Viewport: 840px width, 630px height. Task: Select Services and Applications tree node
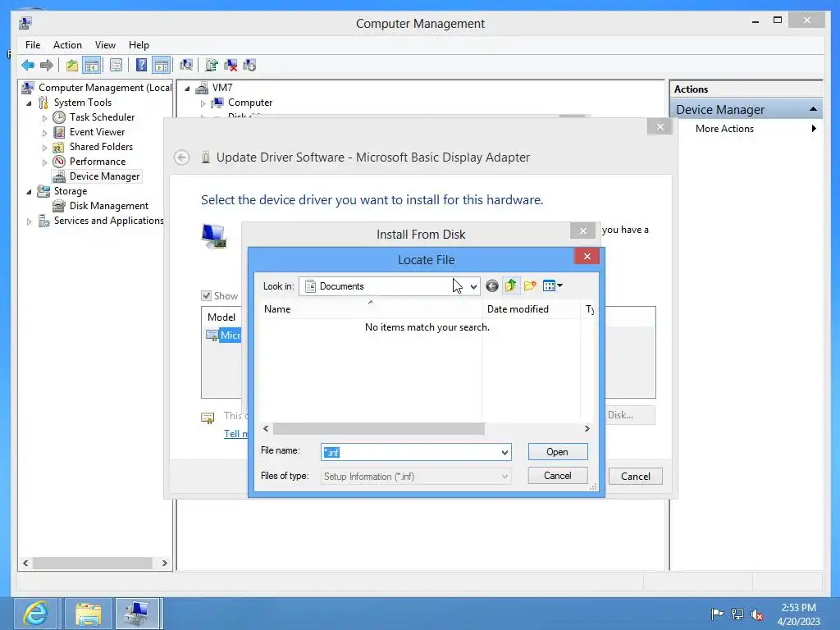(109, 221)
